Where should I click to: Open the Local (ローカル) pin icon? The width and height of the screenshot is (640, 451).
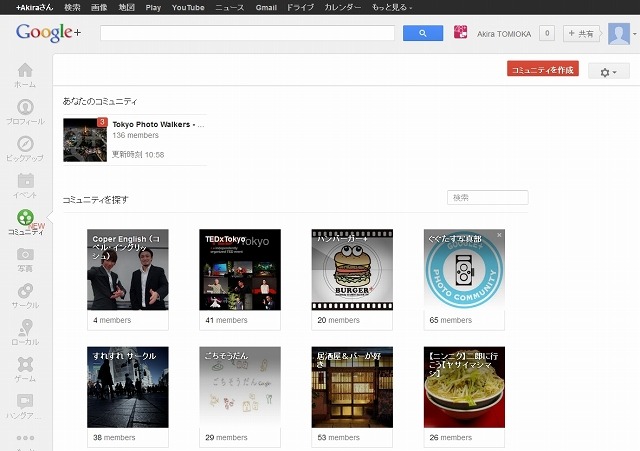(25, 327)
